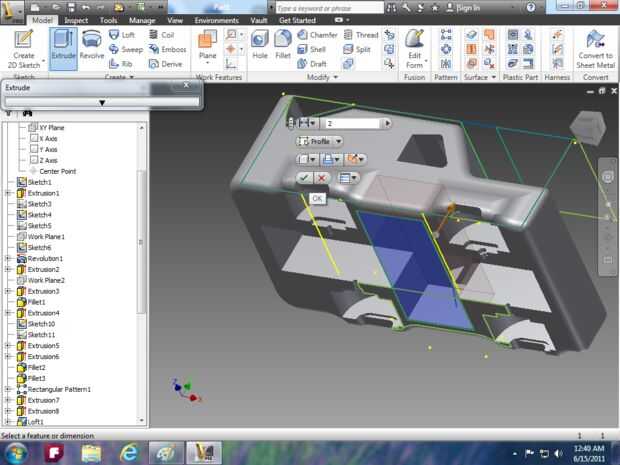Choose the Sweep tool

[x=126, y=49]
